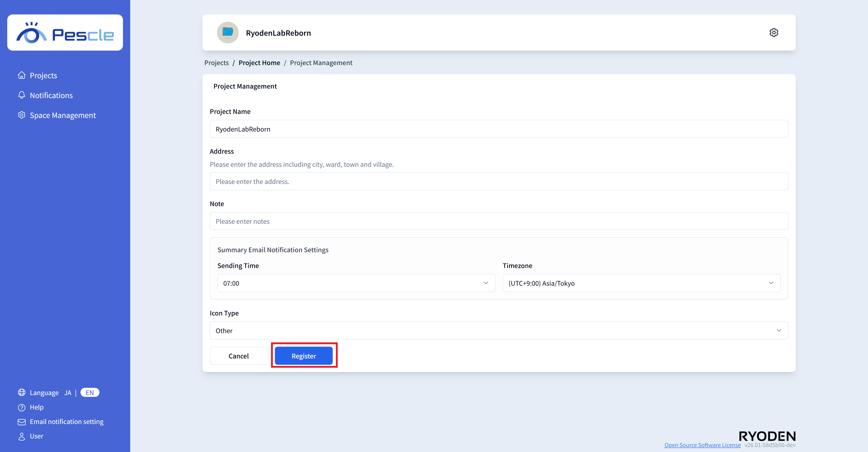Switch language to JA

(68, 393)
